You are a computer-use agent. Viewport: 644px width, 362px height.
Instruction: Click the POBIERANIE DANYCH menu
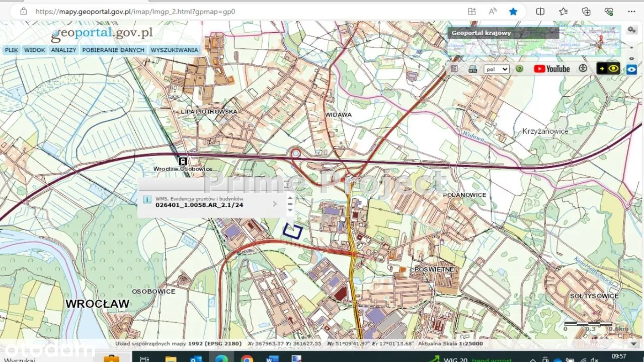113,50
